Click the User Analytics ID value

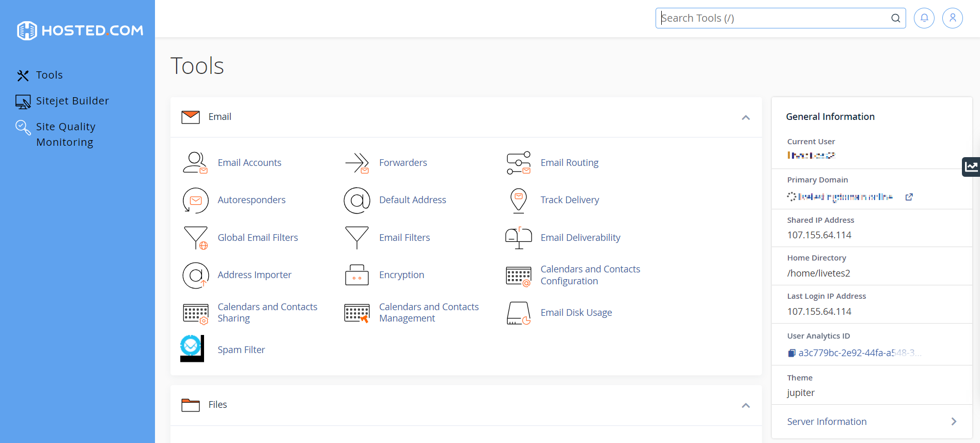click(860, 353)
